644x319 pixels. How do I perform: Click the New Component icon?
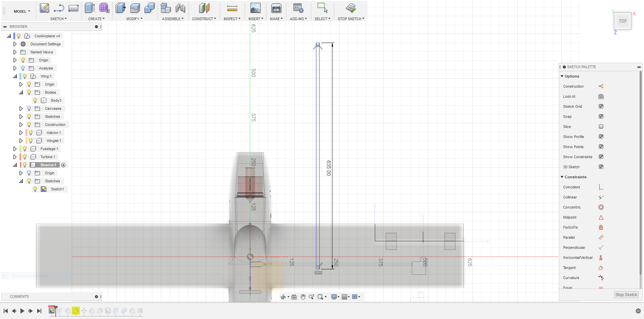pyautogui.click(x=165, y=8)
